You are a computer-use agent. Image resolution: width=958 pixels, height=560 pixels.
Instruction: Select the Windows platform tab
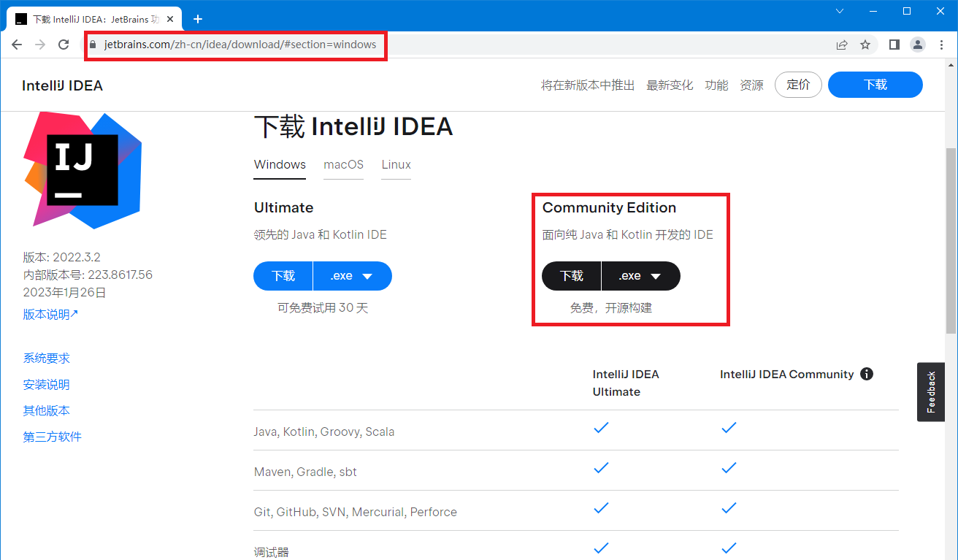(280, 164)
